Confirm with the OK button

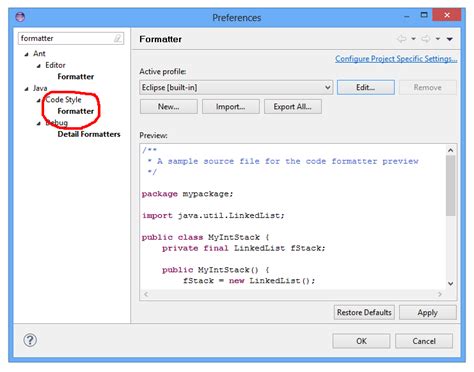coord(361,341)
